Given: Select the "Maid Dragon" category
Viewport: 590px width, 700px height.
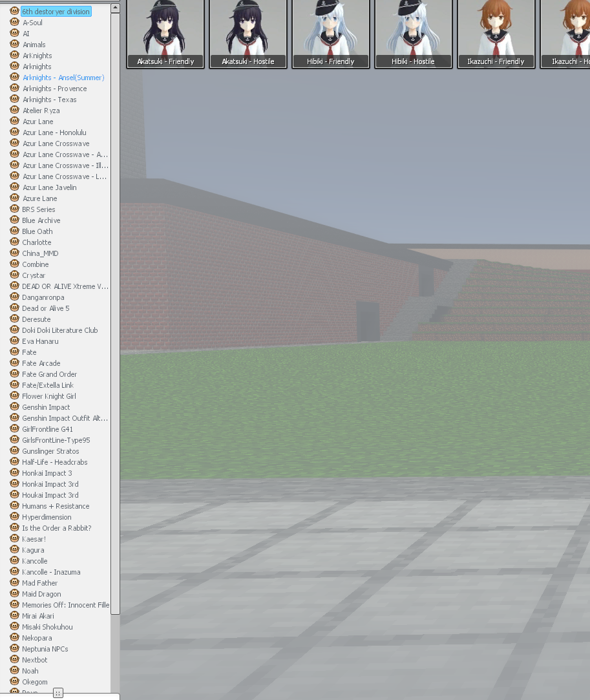Looking at the screenshot, I should (x=41, y=594).
